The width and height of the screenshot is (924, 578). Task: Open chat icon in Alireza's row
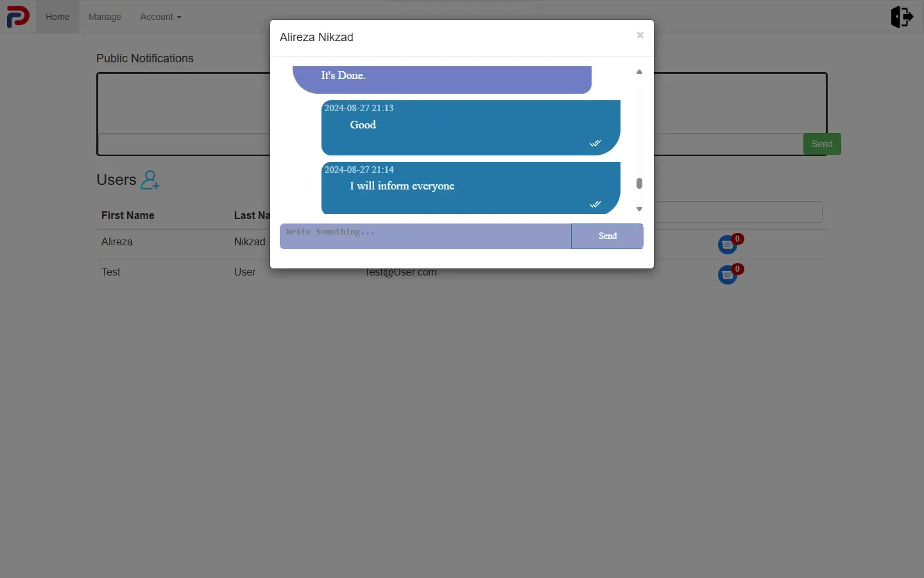coord(728,245)
